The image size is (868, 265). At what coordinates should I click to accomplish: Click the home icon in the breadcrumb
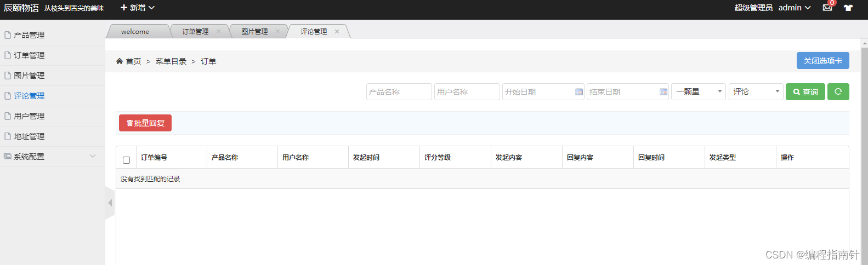pyautogui.click(x=120, y=61)
